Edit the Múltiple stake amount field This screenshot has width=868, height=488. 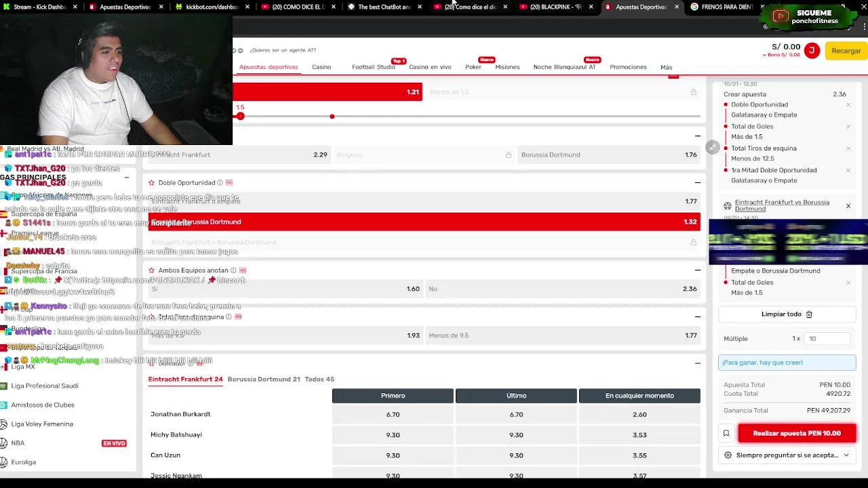pyautogui.click(x=827, y=339)
